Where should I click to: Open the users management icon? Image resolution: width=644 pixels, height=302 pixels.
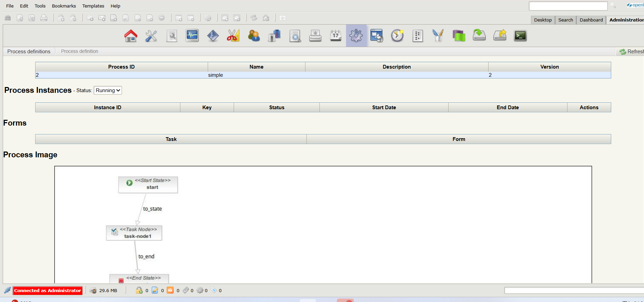click(x=254, y=36)
